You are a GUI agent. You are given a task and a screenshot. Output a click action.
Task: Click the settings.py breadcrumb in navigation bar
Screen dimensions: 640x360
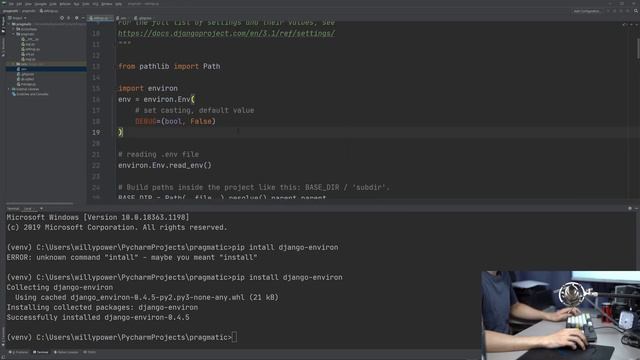[x=49, y=11]
